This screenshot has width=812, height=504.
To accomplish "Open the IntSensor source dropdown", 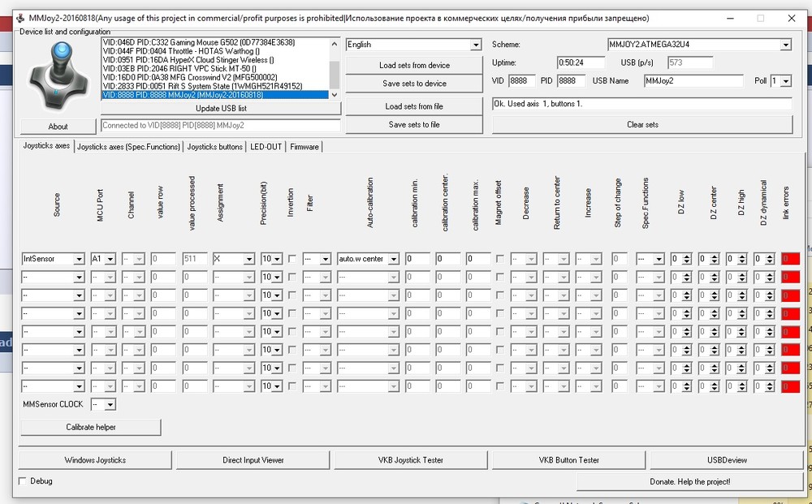I will (x=79, y=259).
